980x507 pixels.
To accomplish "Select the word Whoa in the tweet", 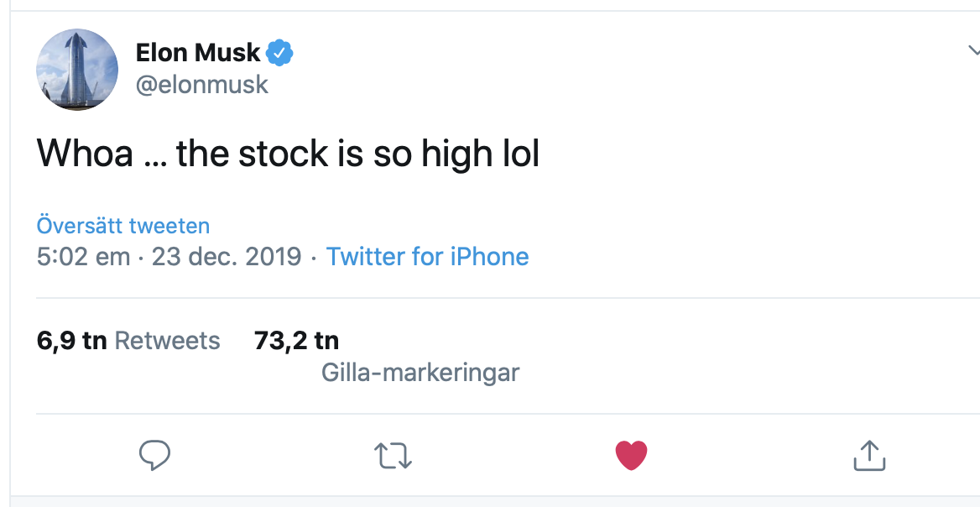I will coord(85,154).
